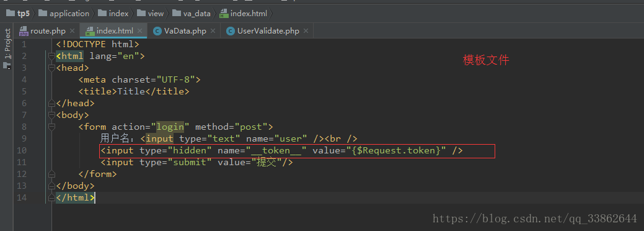The width and height of the screenshot is (644, 231).
Task: Click the closing form fold marker on line 12
Action: tap(51, 174)
